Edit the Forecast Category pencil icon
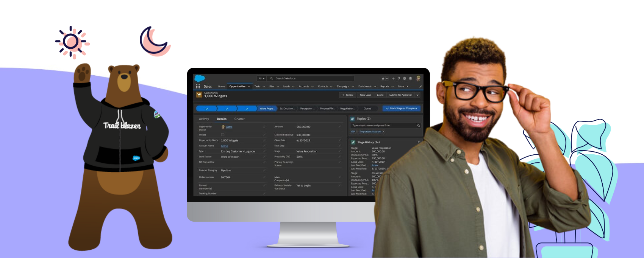Screen dimensions: 644x258 (264, 170)
